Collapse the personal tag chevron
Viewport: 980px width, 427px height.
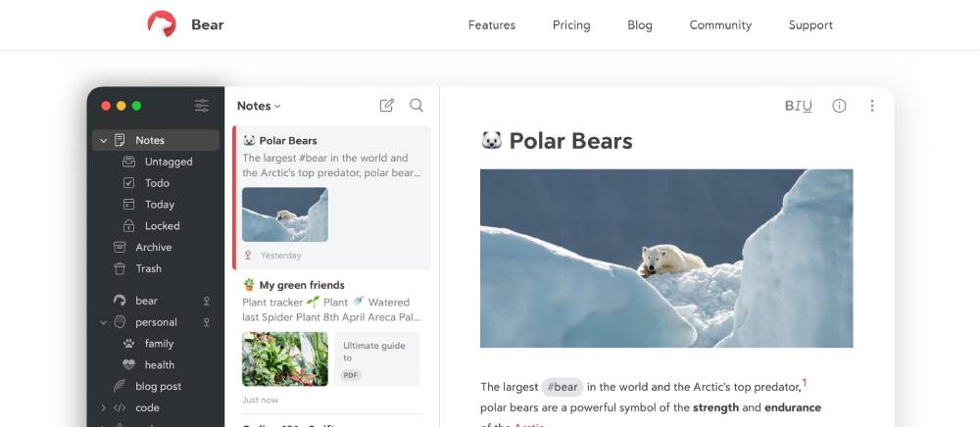click(103, 322)
